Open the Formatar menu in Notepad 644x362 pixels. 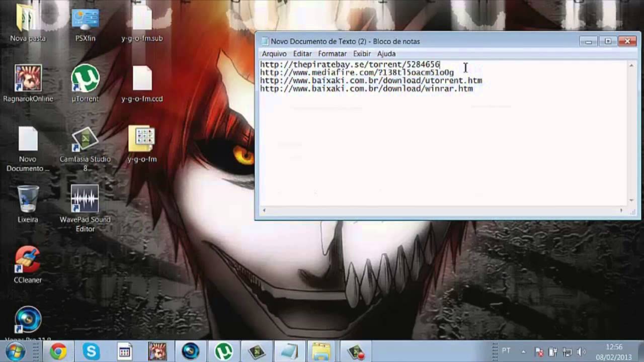332,54
